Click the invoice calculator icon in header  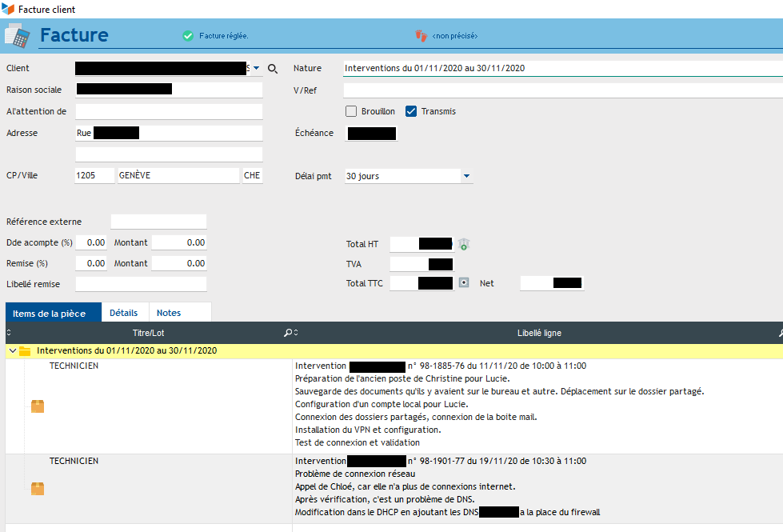[17, 36]
